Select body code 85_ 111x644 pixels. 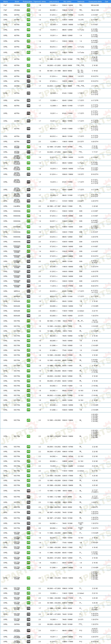pyautogui.click(x=80, y=206)
